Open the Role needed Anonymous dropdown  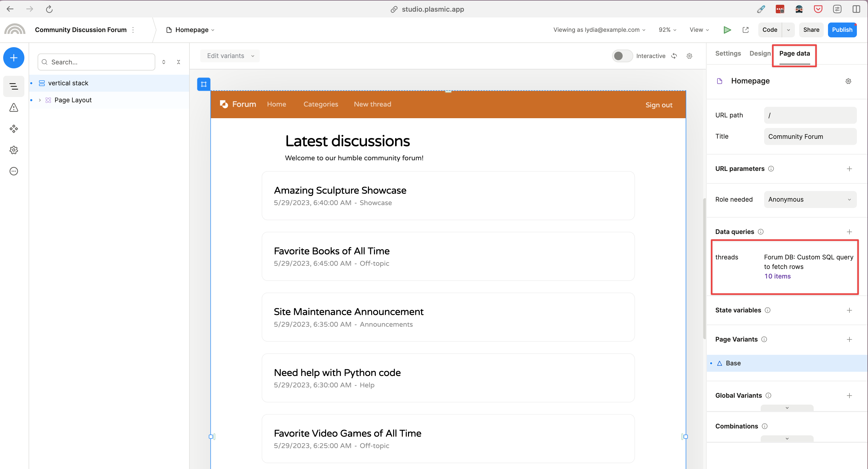click(x=810, y=200)
